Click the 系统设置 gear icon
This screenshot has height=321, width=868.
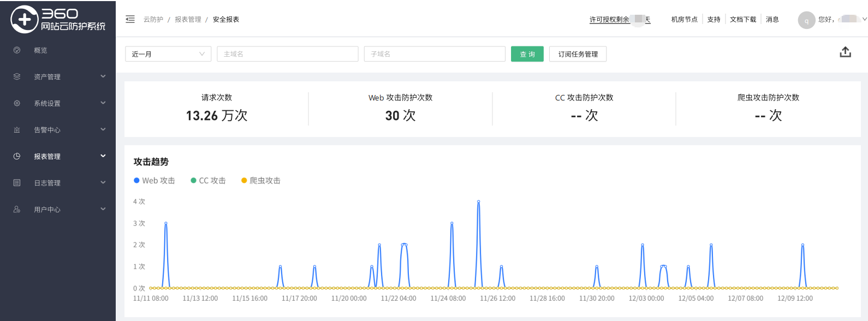click(x=17, y=103)
